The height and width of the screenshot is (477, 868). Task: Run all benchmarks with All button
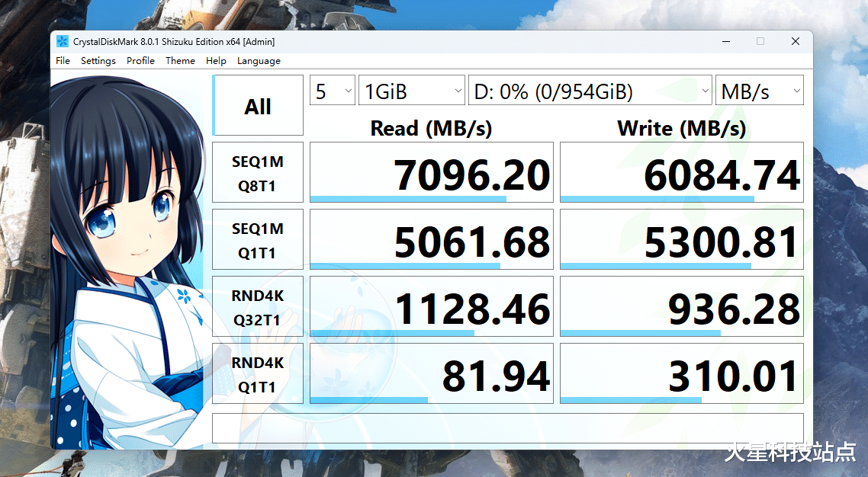pos(258,106)
